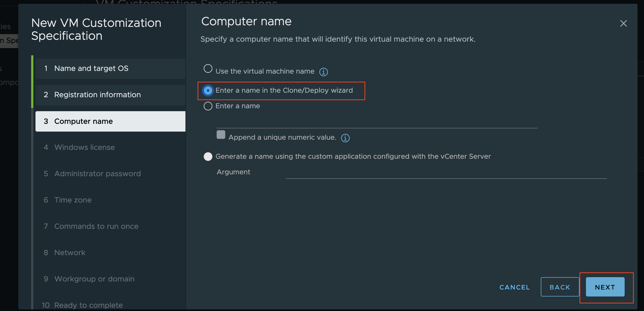Image resolution: width=644 pixels, height=311 pixels.
Task: Select Generate a name using custom application
Action: [x=208, y=157]
